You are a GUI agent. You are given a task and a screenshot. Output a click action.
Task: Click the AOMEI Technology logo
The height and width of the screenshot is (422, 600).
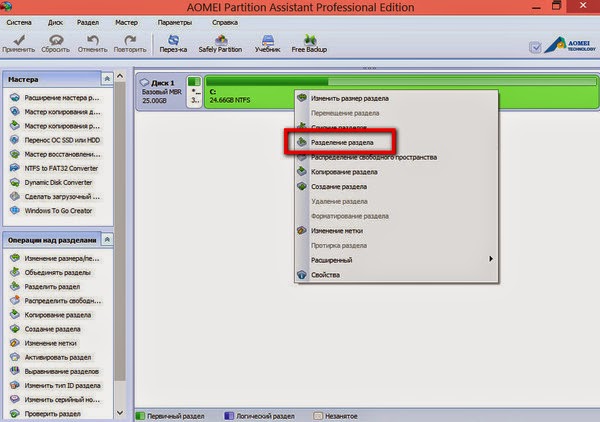pyautogui.click(x=570, y=45)
